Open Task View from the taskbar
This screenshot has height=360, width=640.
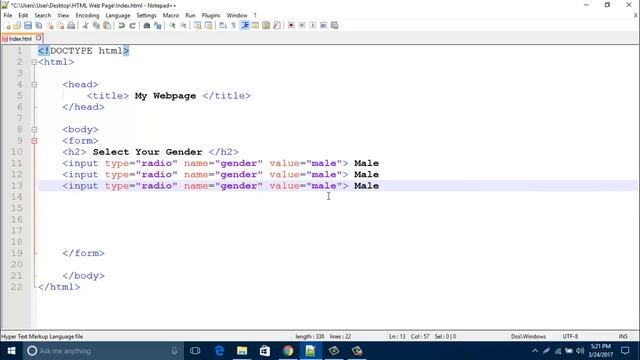click(x=196, y=351)
